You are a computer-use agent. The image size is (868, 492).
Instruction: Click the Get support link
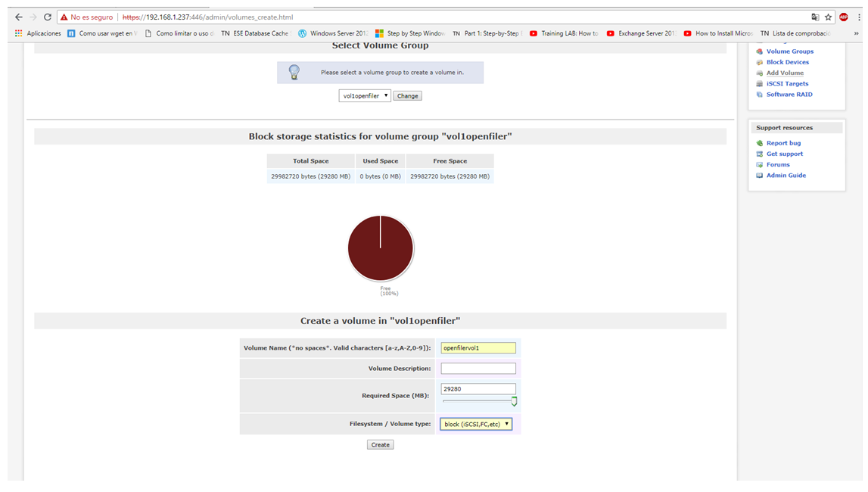coord(785,154)
